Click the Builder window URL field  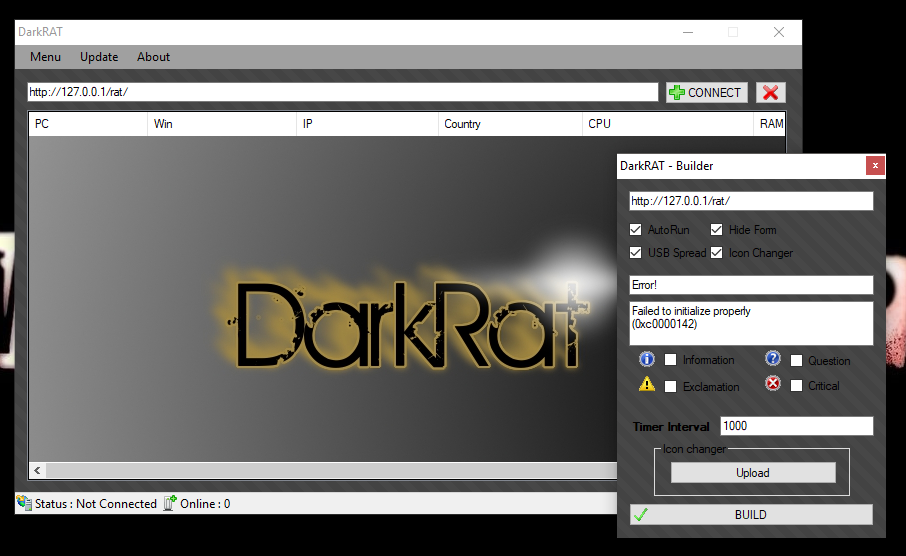[x=751, y=201]
